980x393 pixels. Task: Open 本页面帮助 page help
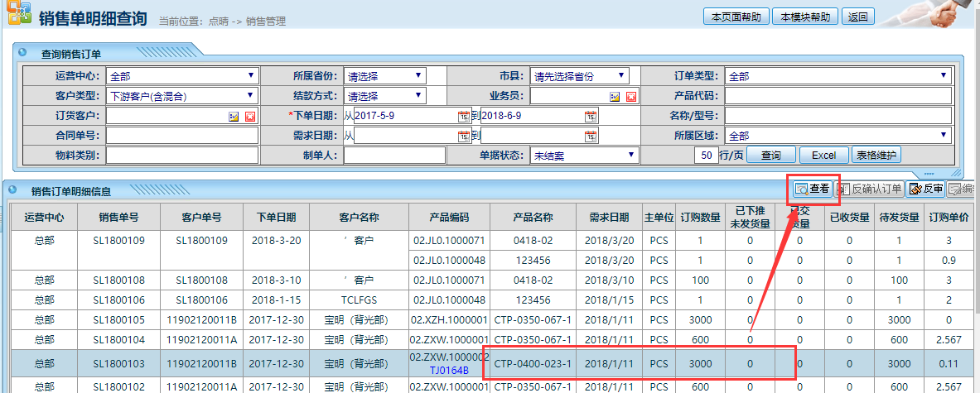click(736, 17)
